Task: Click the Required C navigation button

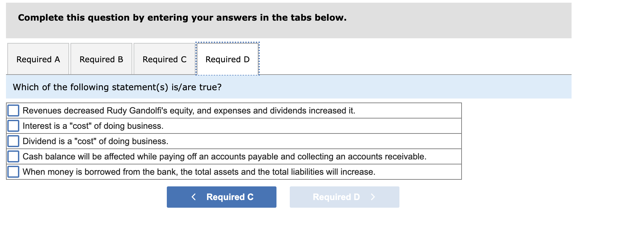Action: click(x=221, y=197)
